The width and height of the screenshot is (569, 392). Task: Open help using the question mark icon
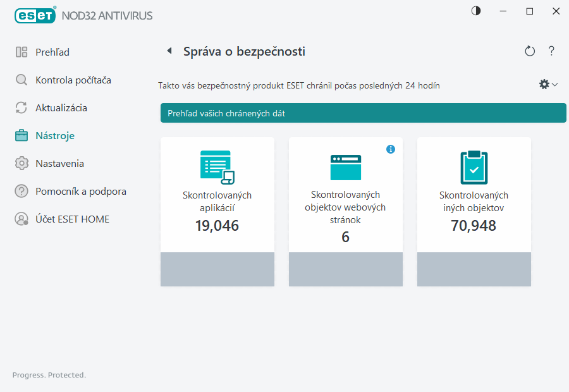551,51
